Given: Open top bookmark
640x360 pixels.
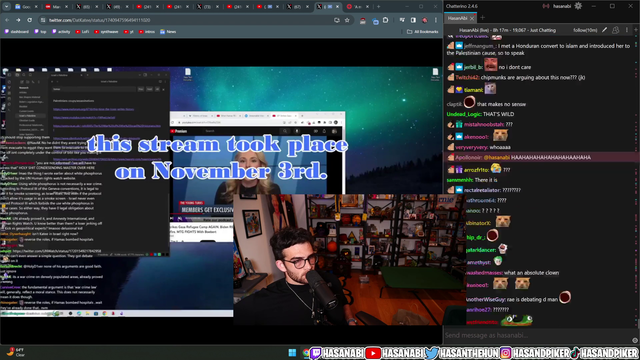Looking at the screenshot, I should (40, 31).
